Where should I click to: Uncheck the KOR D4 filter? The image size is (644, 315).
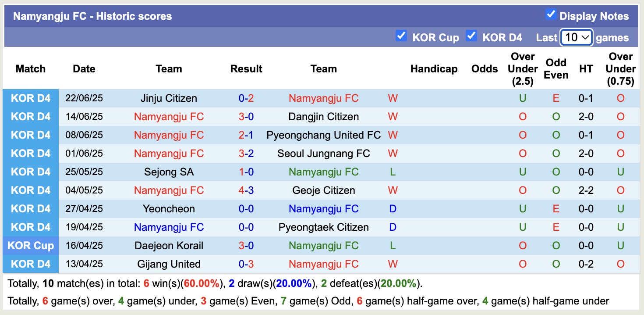[x=471, y=36]
